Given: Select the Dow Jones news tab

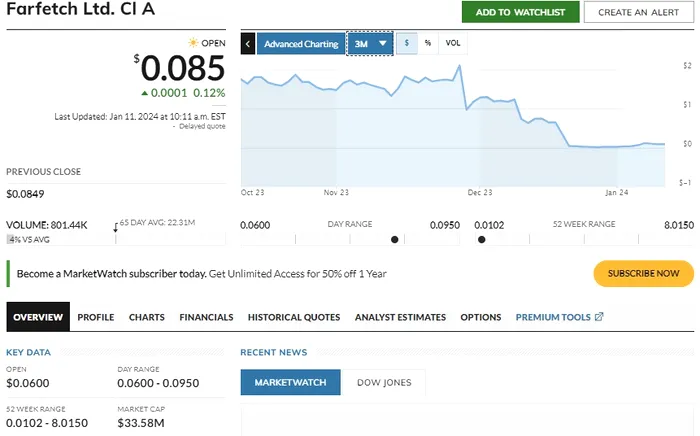Looking at the screenshot, I should (384, 383).
